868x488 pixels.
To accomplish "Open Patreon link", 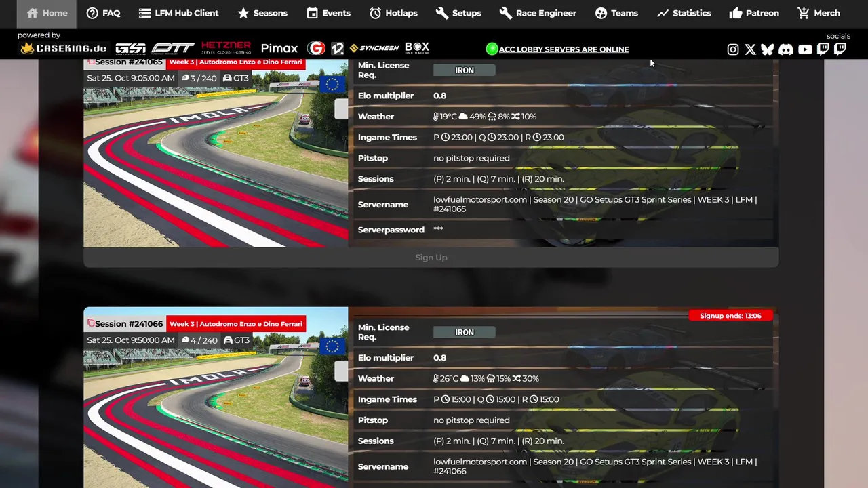I will (x=754, y=13).
